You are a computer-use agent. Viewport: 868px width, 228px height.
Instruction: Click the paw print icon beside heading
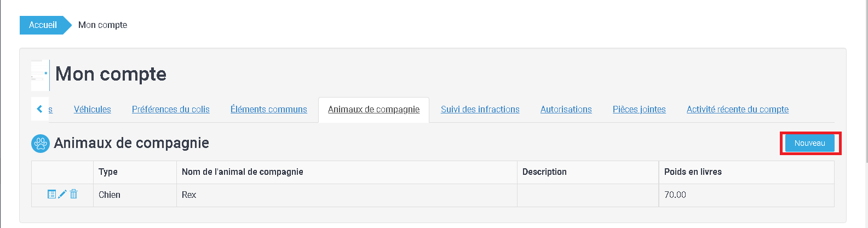pyautogui.click(x=41, y=144)
